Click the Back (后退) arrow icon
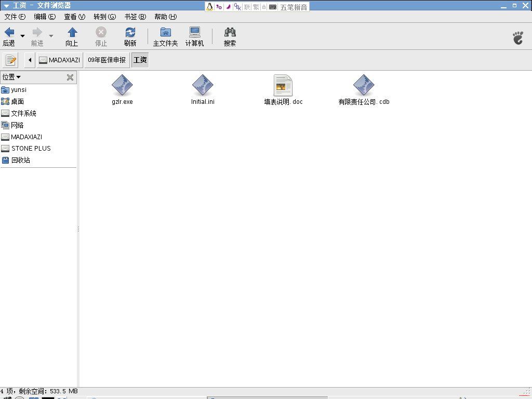Viewport: 532px width, 399px height. [9, 33]
